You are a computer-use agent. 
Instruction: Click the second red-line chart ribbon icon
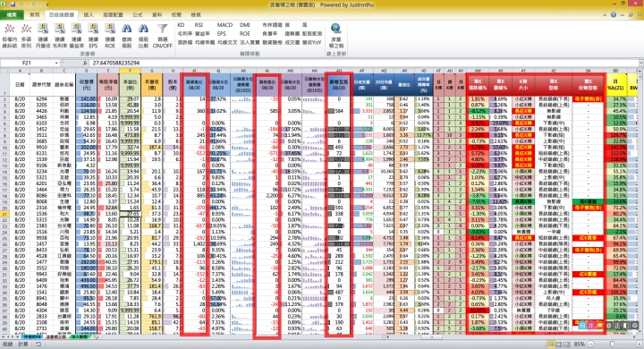coord(26,29)
